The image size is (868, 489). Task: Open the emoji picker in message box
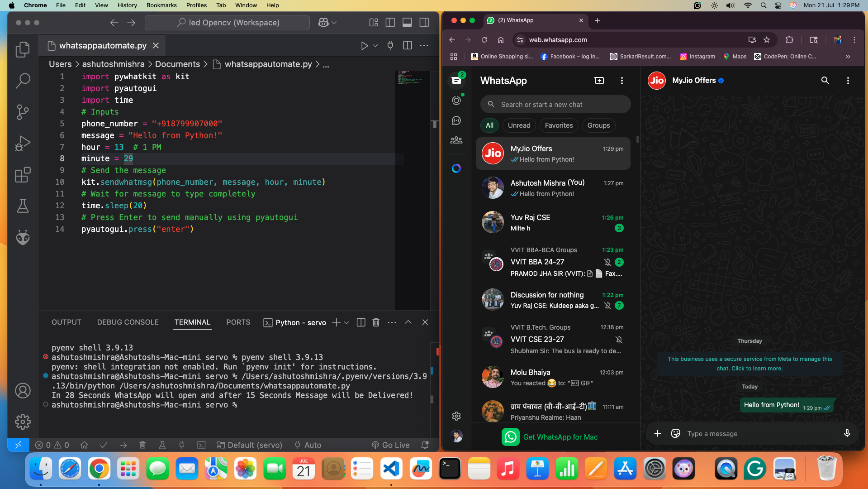pos(676,434)
